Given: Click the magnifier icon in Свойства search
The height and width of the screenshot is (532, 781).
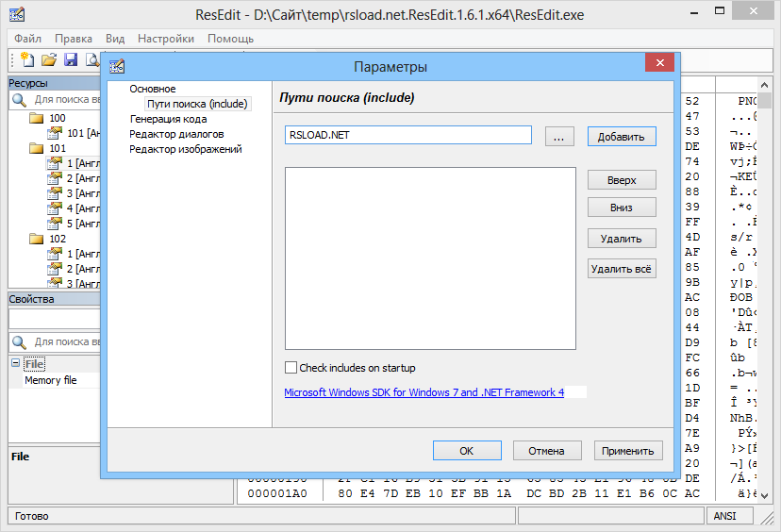Looking at the screenshot, I should coord(20,342).
